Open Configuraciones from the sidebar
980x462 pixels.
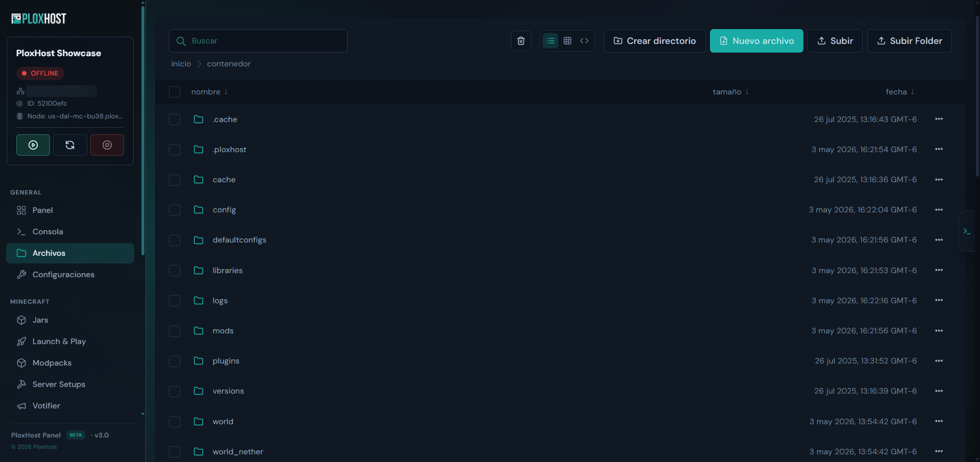(70, 275)
